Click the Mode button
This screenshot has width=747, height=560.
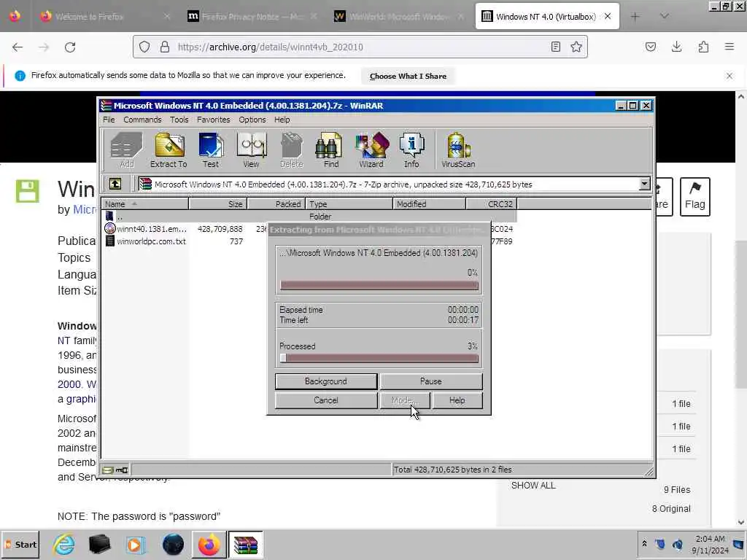[405, 400]
